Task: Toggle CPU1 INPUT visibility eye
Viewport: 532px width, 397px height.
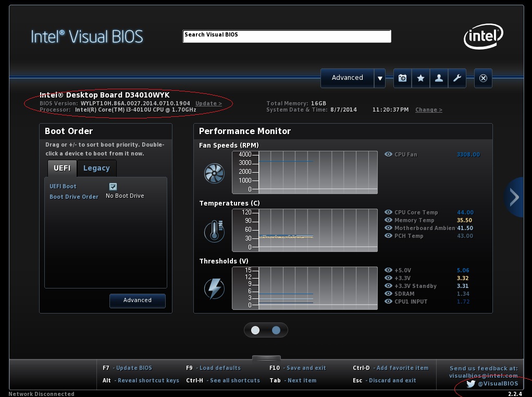Action: click(388, 301)
